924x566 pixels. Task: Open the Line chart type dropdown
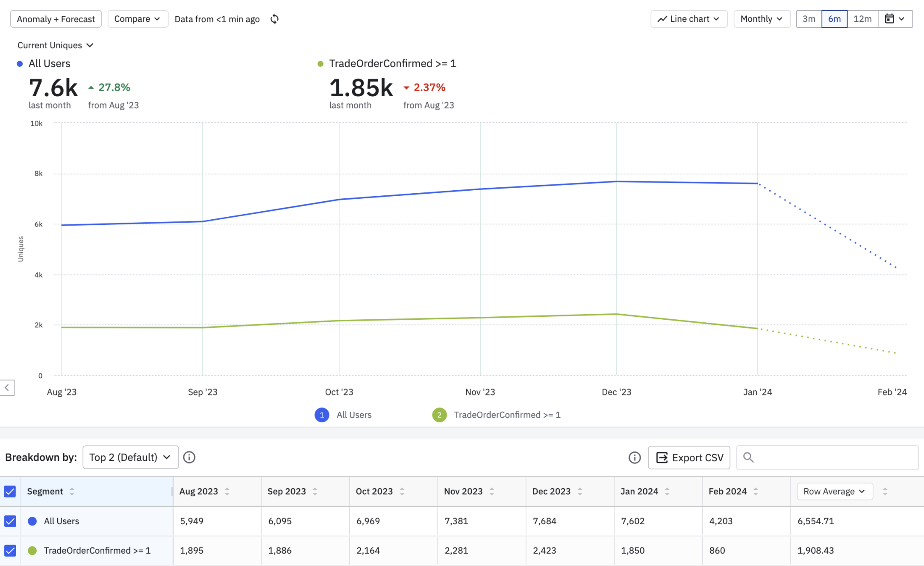coord(689,19)
